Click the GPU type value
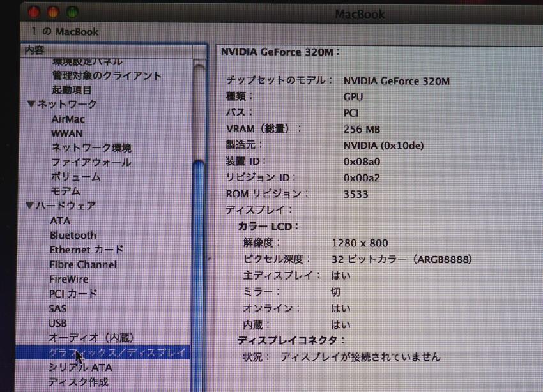Image resolution: width=543 pixels, height=392 pixels. (x=353, y=97)
